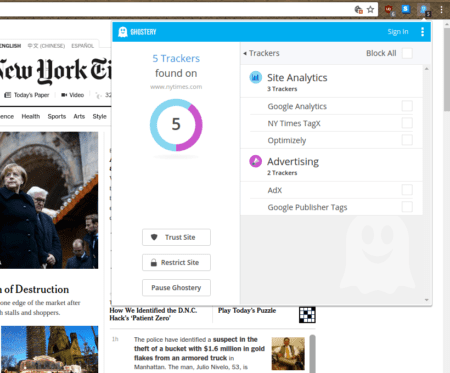Click the www.nytimes.com domain text
Viewport: 450px width, 373px height.
(x=176, y=87)
